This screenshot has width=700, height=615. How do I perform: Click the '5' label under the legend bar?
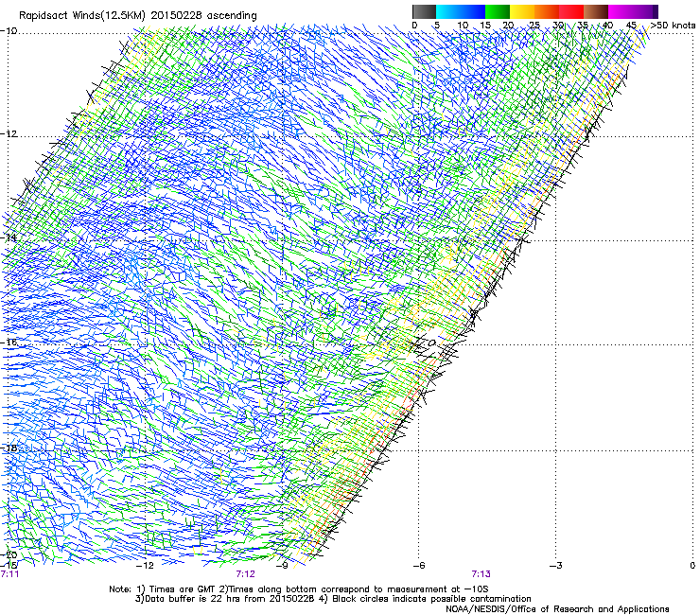tap(437, 25)
